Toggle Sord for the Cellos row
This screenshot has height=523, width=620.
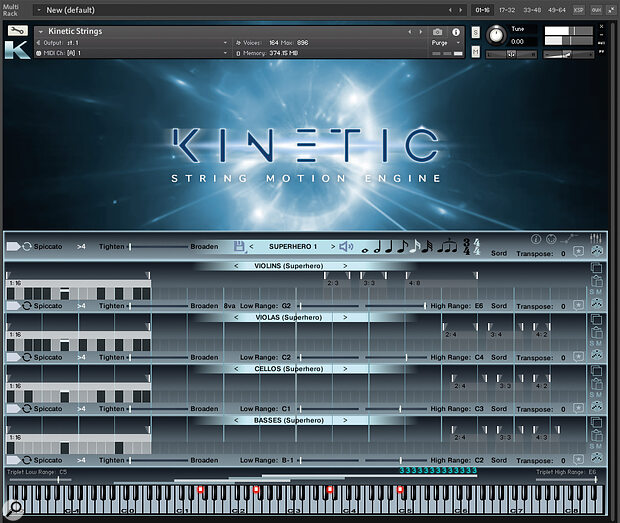point(499,408)
